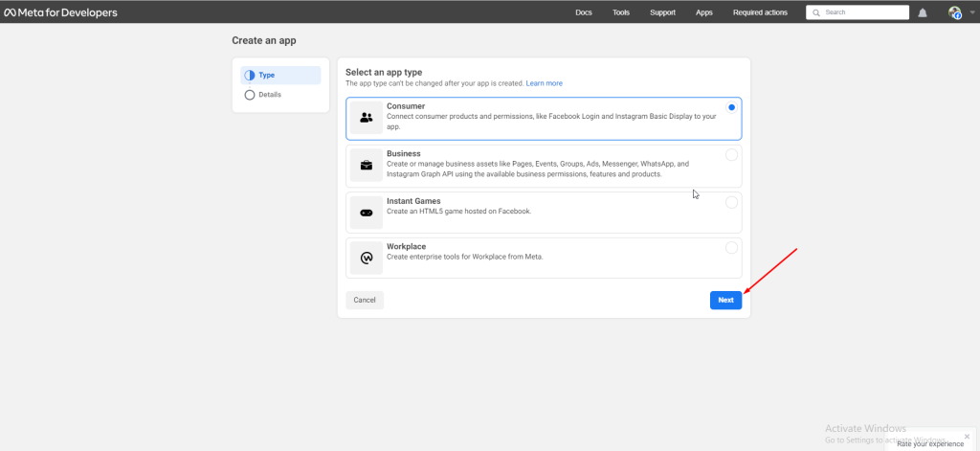Open Required actions in top bar
The image size is (980, 451).
click(760, 12)
